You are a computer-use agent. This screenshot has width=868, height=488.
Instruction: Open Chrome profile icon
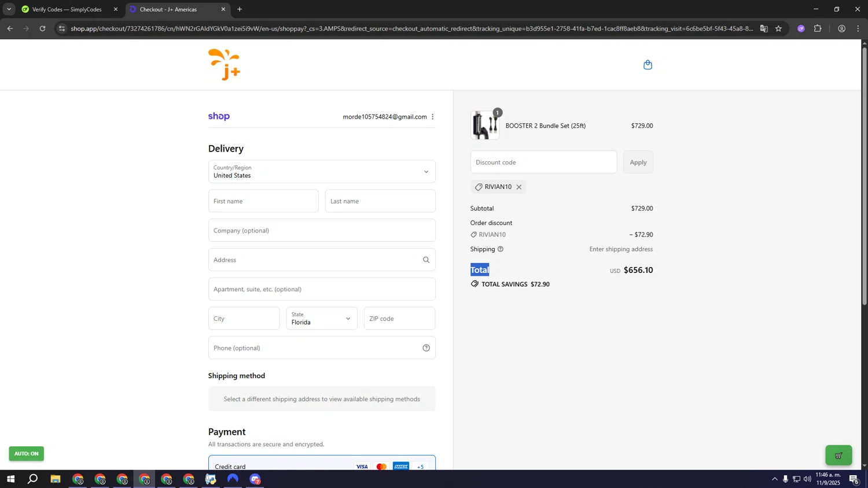[841, 28]
